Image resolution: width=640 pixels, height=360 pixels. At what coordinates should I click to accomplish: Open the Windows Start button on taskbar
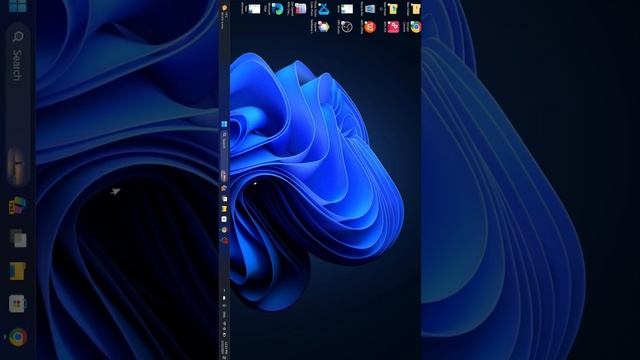(x=224, y=124)
